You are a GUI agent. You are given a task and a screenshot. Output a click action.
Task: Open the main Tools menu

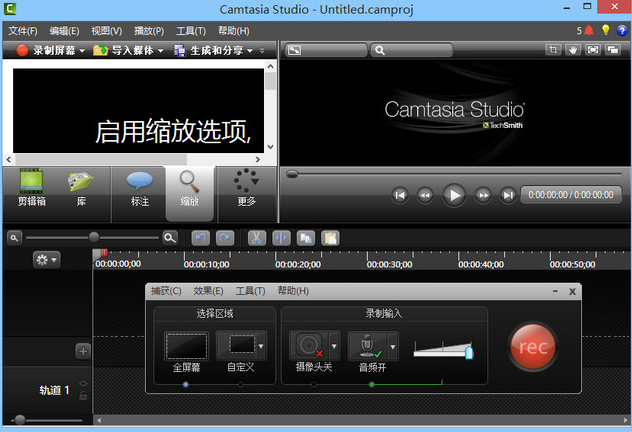(x=191, y=31)
